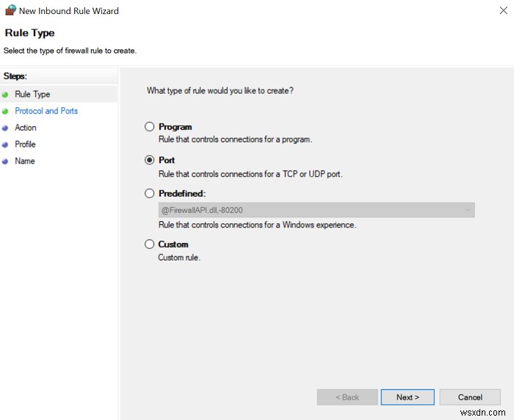The height and width of the screenshot is (420, 514).
Task: Go to the Protocol and Ports step
Action: [x=46, y=111]
